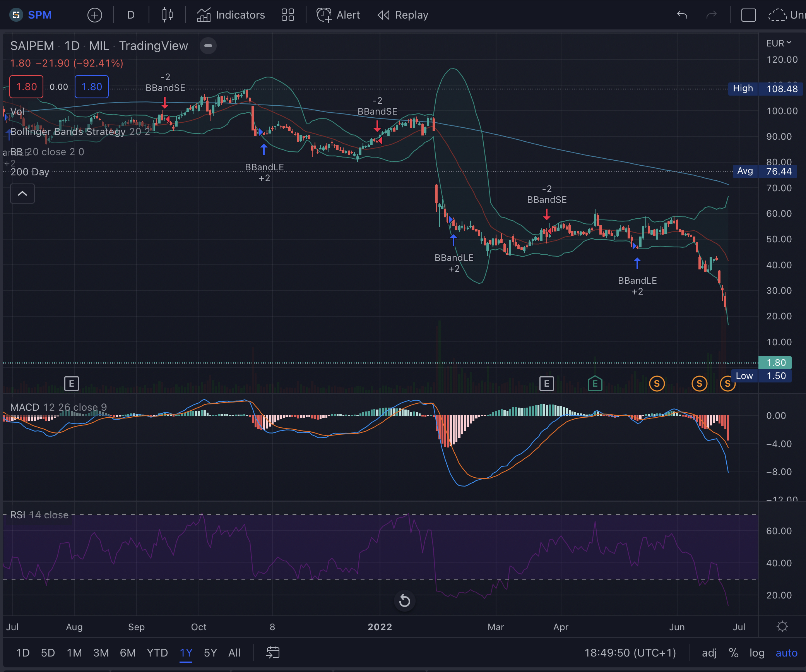Viewport: 806px width, 672px height.
Task: Start bar Replay mode
Action: (403, 15)
